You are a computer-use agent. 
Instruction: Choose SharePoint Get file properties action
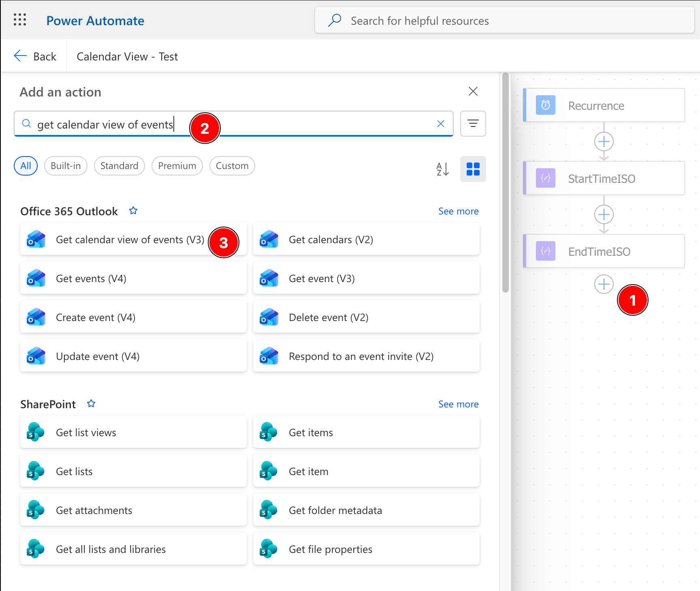pyautogui.click(x=366, y=549)
